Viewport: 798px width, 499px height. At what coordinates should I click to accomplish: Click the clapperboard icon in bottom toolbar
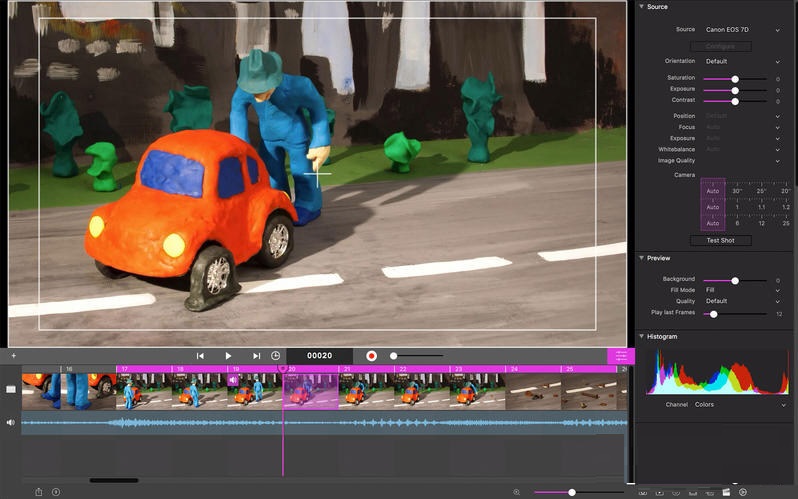[726, 492]
